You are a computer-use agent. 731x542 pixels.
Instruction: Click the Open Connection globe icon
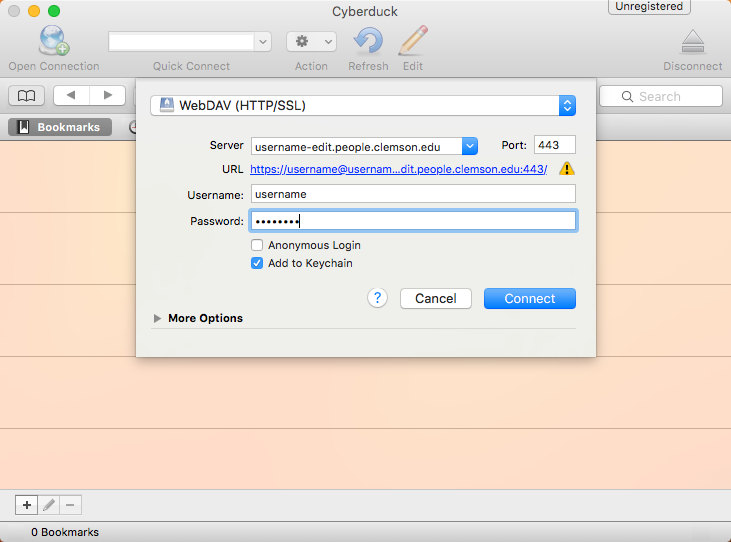54,40
